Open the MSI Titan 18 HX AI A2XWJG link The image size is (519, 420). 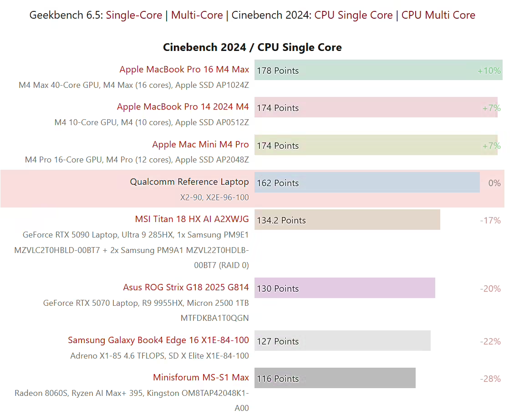(x=192, y=219)
